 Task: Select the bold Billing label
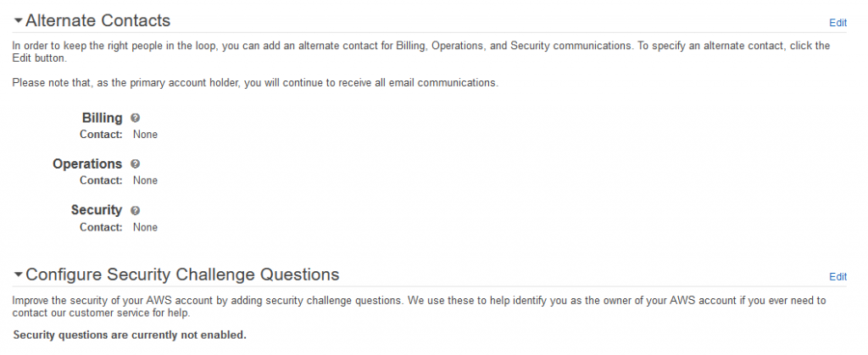tap(102, 118)
